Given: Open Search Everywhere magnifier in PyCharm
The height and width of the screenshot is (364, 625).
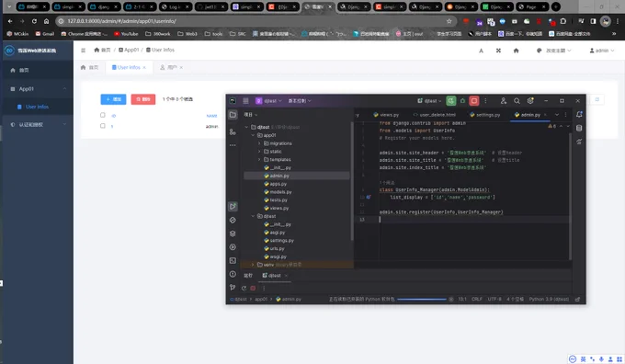Looking at the screenshot, I should pos(517,101).
